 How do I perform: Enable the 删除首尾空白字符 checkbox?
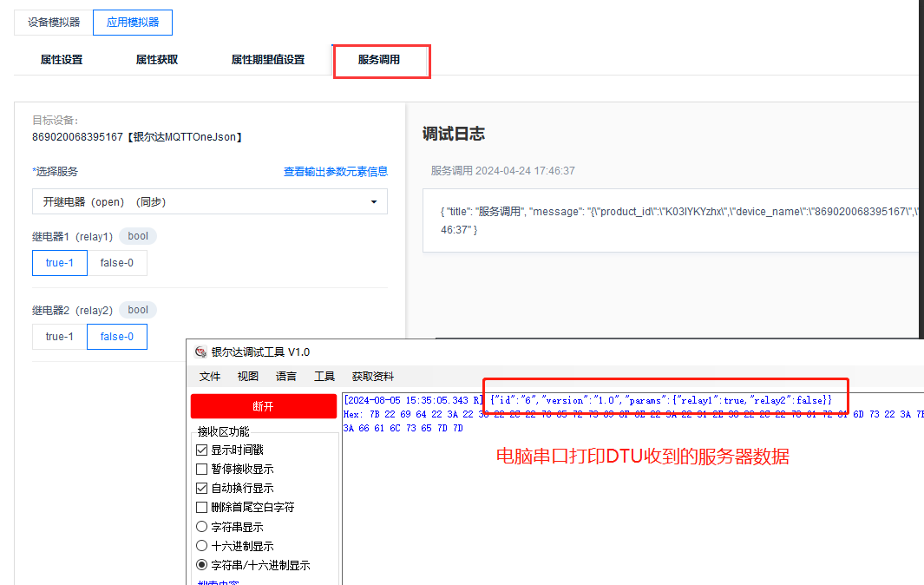201,507
